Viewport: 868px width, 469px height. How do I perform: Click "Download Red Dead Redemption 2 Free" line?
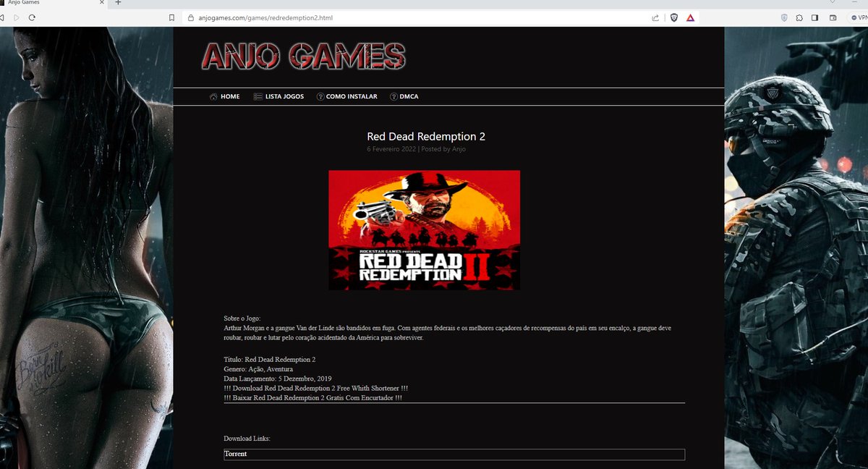click(316, 389)
